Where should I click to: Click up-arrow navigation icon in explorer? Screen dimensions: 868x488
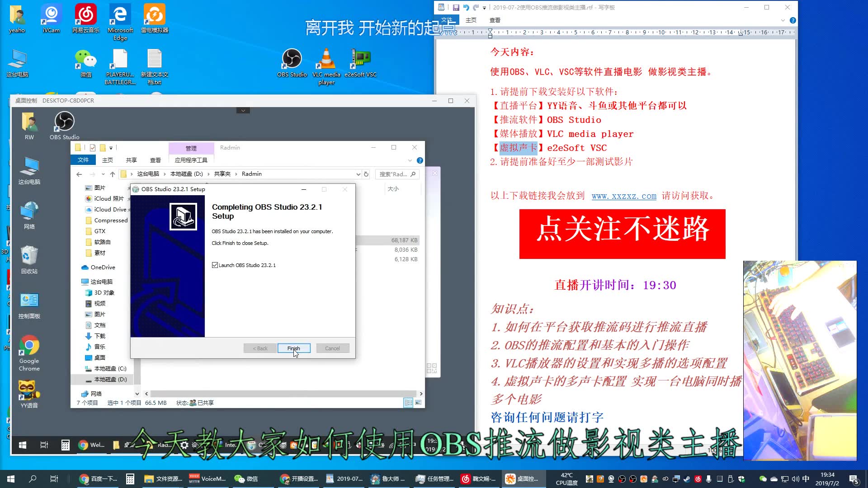coord(113,174)
